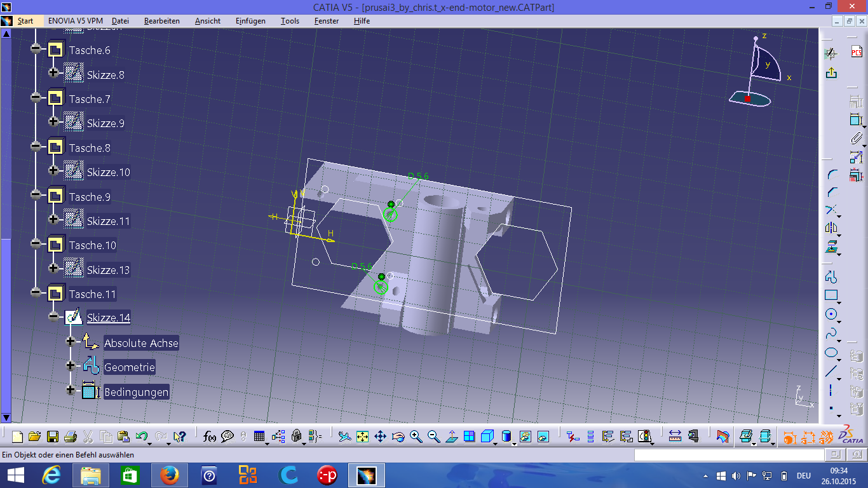Image resolution: width=868 pixels, height=488 pixels.
Task: Open Firefox from the taskbar
Action: tap(169, 475)
